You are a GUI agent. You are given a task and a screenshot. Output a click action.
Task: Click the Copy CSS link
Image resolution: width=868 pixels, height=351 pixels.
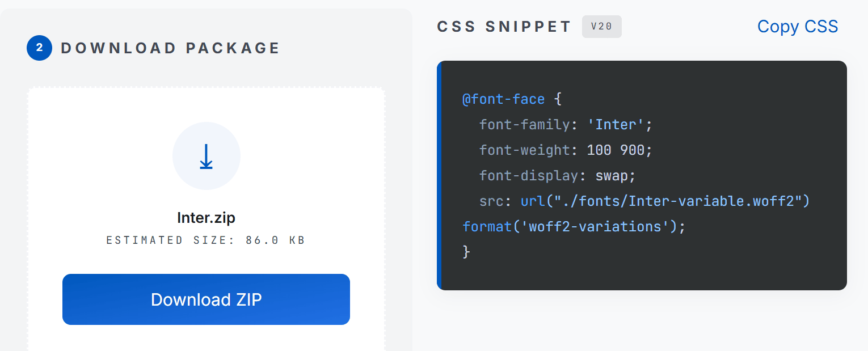(x=798, y=27)
